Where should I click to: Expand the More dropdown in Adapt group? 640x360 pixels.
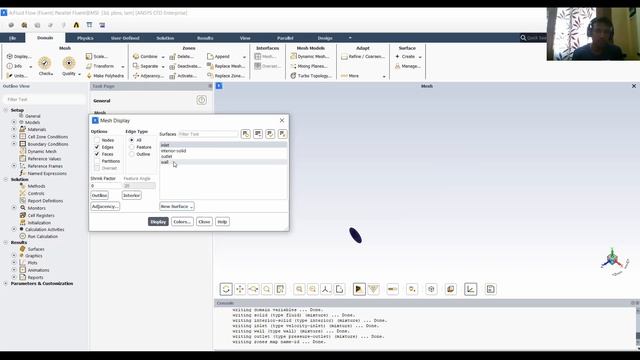384,76
